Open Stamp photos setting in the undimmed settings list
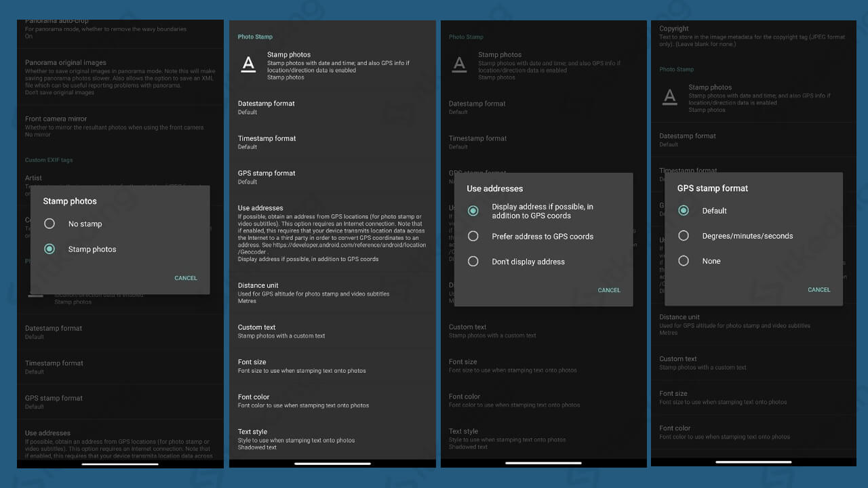The image size is (868, 488). pos(332,66)
